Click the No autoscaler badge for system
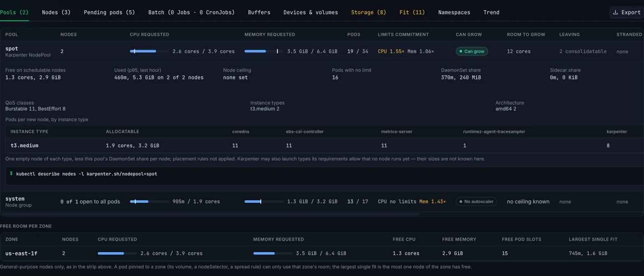 click(476, 202)
